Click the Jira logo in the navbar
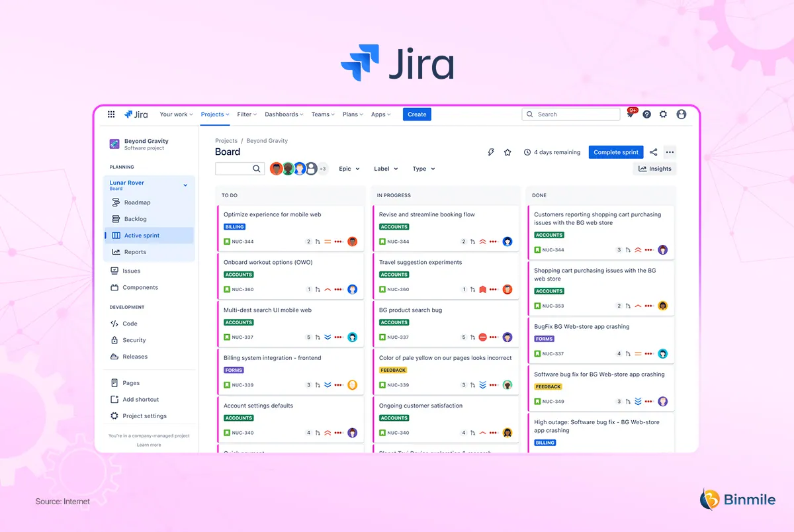 (136, 114)
